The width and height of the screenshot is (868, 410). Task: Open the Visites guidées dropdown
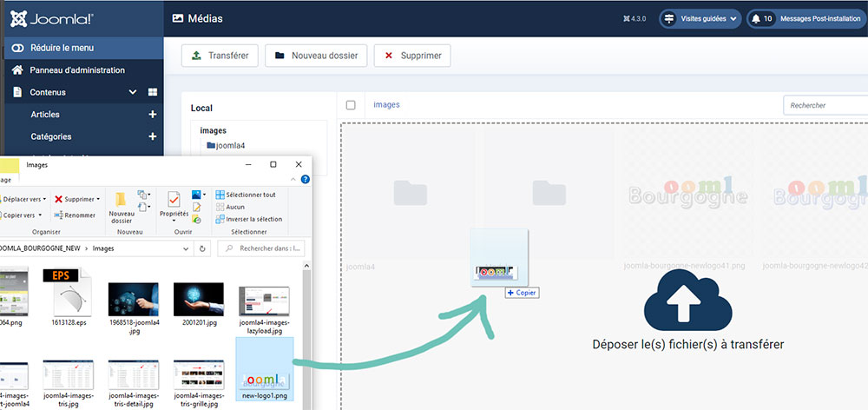coord(700,19)
